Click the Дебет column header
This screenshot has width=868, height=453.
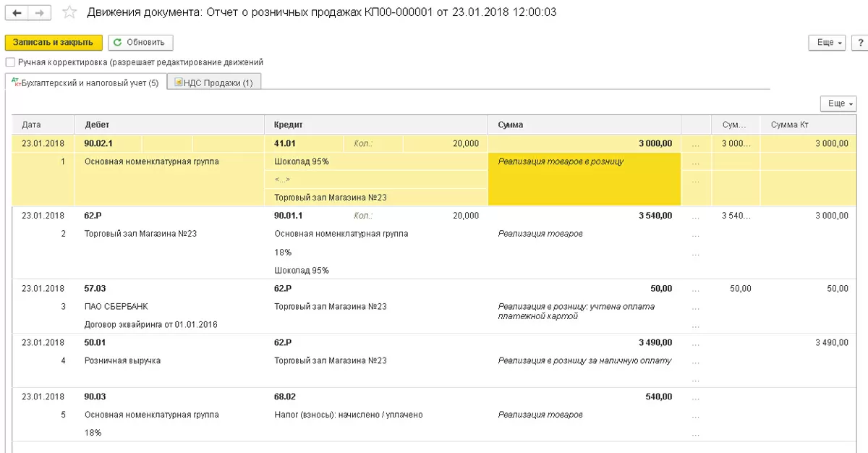pyautogui.click(x=169, y=124)
